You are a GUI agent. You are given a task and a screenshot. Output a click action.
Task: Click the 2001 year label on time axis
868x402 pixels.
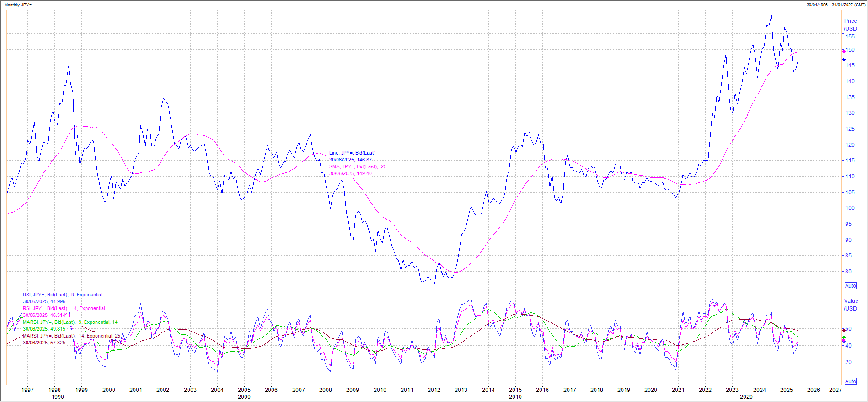pos(136,390)
